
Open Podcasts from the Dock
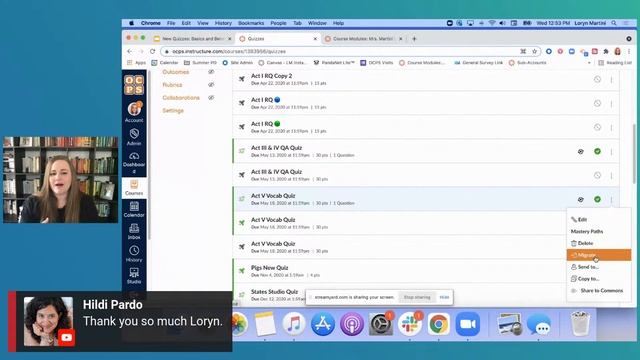tap(352, 324)
